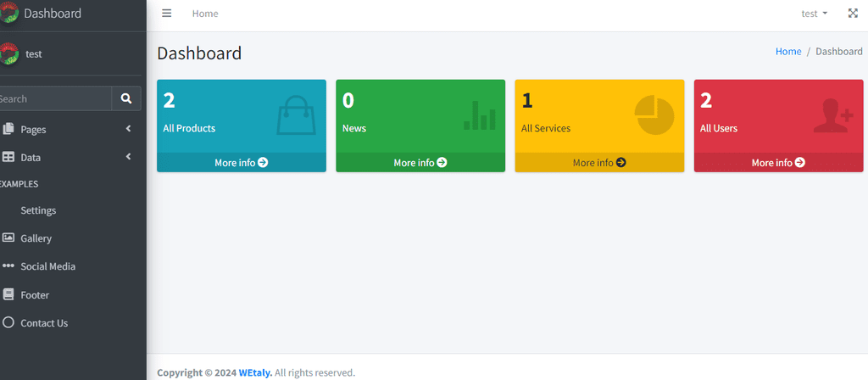Click the Contact Us circle icon
The height and width of the screenshot is (380, 868).
(8, 321)
